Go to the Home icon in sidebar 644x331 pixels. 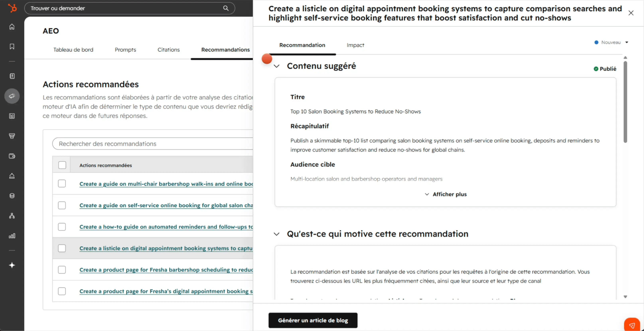12,27
